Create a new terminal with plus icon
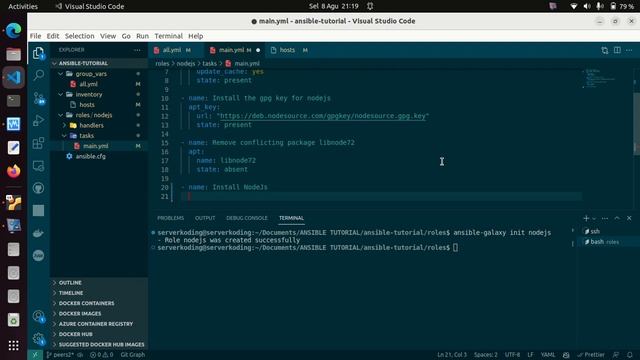The width and height of the screenshot is (640, 360). click(x=586, y=218)
